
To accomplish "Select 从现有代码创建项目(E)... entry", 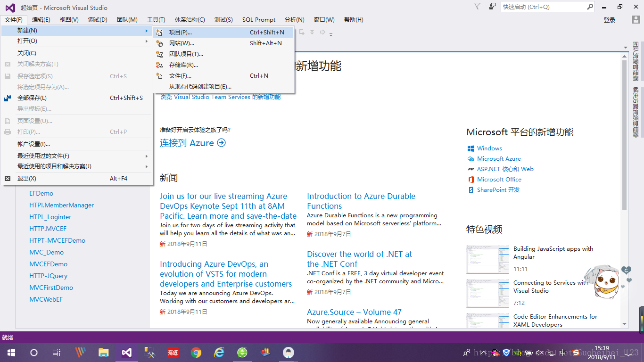I will [223, 87].
